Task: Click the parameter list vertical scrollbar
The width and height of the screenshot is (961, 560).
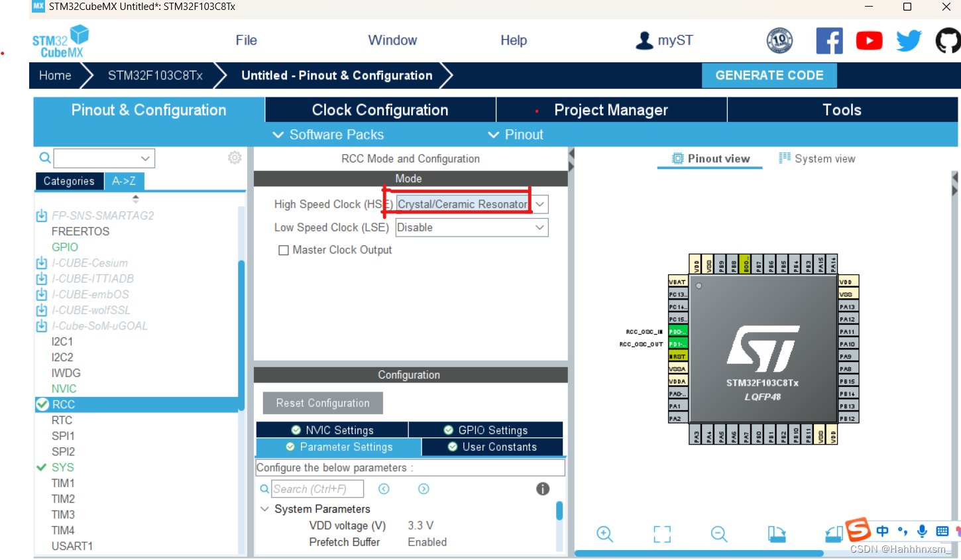Action: [x=559, y=511]
